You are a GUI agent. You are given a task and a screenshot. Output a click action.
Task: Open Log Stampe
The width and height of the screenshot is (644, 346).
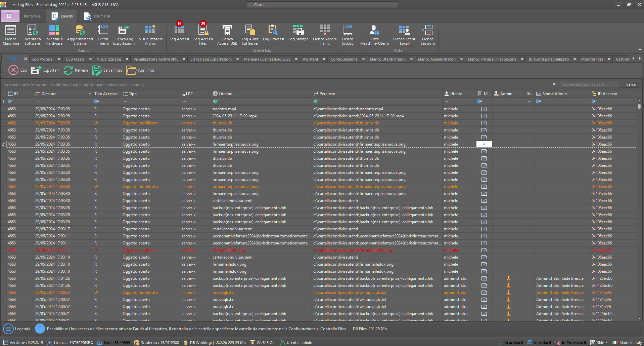point(298,34)
